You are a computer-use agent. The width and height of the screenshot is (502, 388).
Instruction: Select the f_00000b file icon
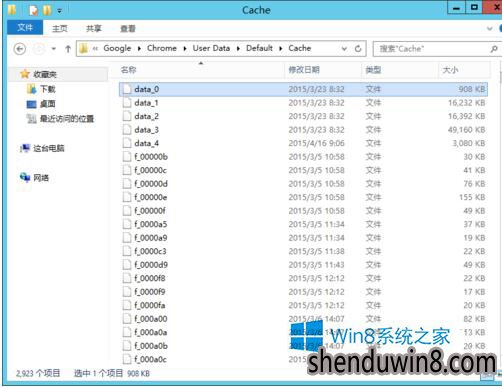127,157
